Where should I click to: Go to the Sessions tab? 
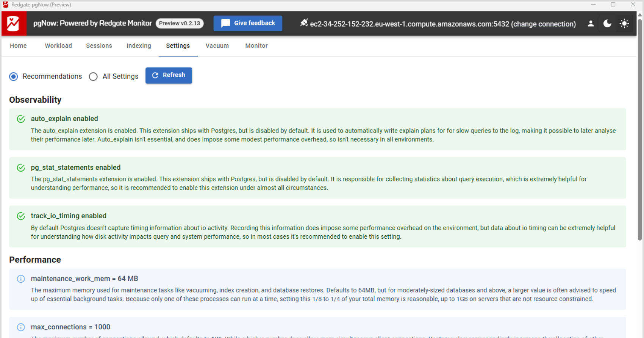coord(99,46)
